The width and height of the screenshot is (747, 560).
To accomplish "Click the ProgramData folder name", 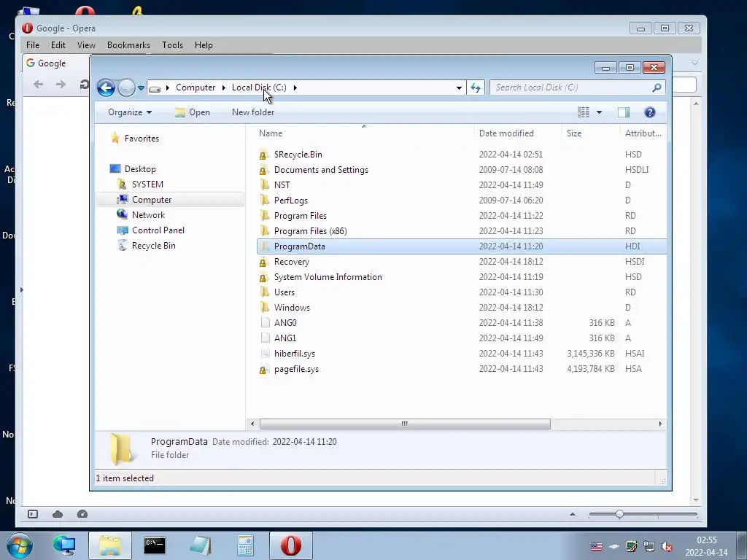I will tap(300, 246).
